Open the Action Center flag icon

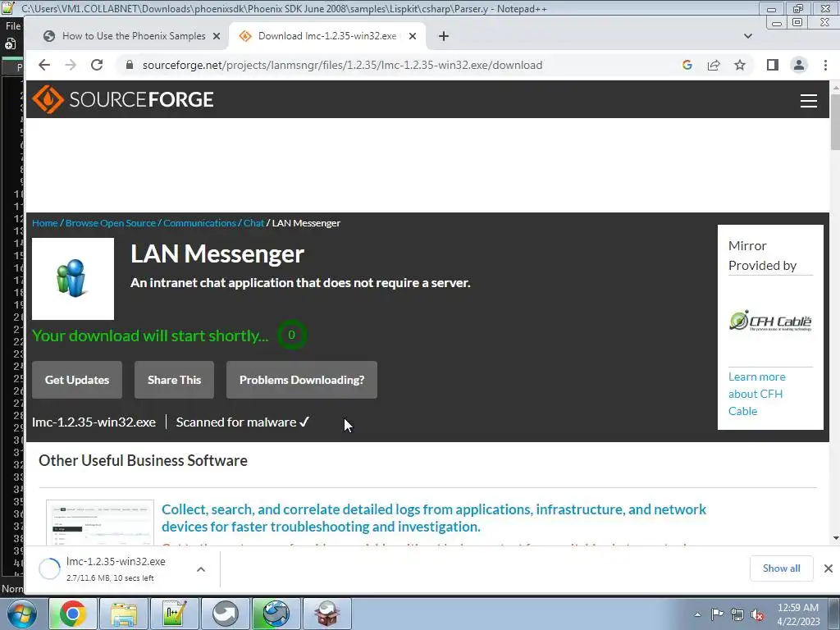coord(717,614)
